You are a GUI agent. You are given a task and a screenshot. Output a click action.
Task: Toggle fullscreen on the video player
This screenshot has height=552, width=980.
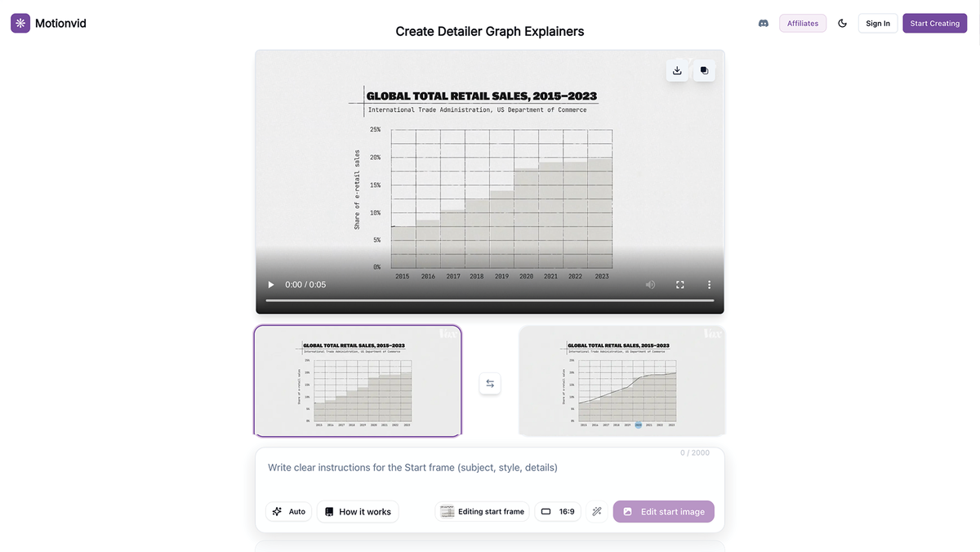tap(679, 284)
